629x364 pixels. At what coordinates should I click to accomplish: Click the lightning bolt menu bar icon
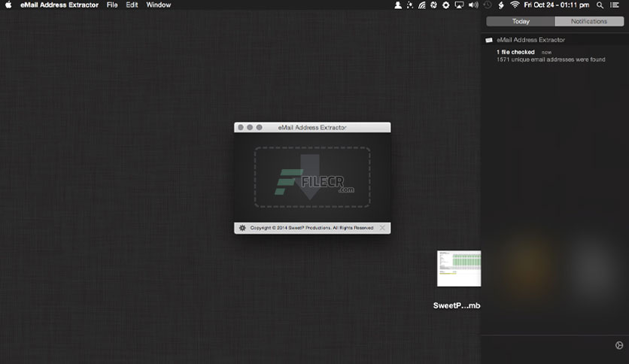coord(501,5)
